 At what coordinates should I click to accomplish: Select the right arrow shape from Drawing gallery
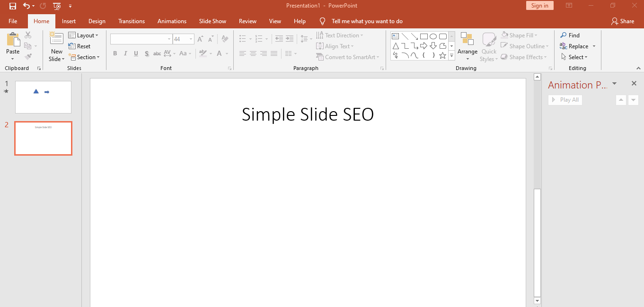pos(423,45)
